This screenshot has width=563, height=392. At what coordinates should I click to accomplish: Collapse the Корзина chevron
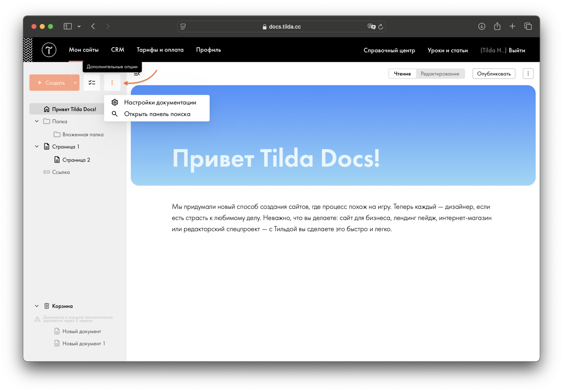click(x=37, y=306)
